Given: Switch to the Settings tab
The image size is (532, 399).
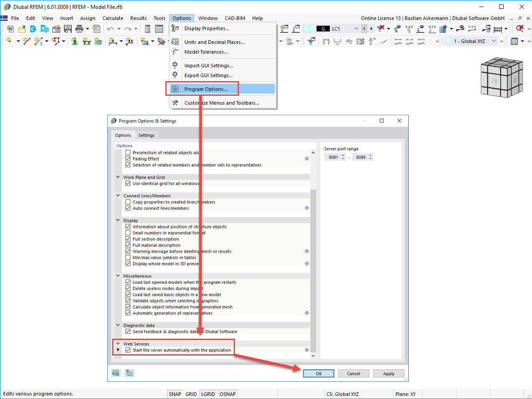Looking at the screenshot, I should (x=147, y=135).
